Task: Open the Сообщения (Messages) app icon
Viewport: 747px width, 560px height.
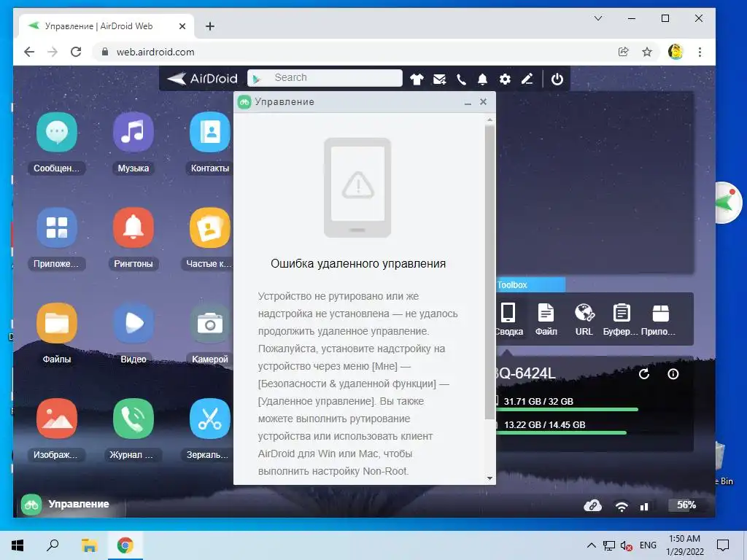Action: tap(57, 133)
